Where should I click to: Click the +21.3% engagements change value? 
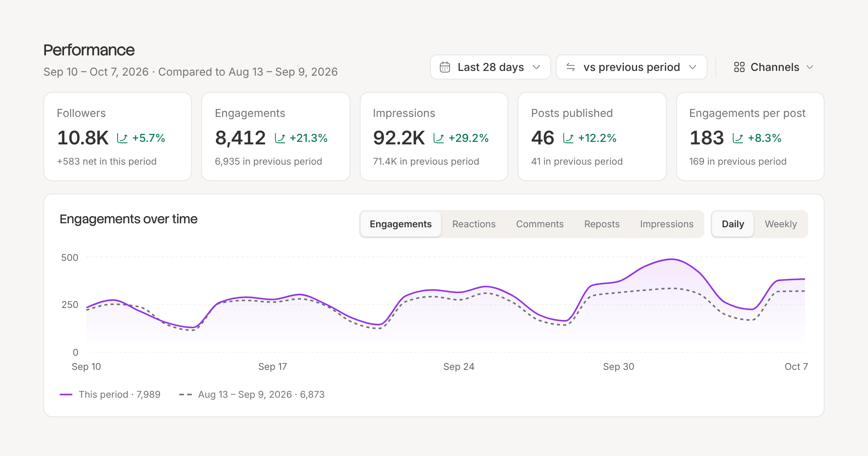coord(309,138)
